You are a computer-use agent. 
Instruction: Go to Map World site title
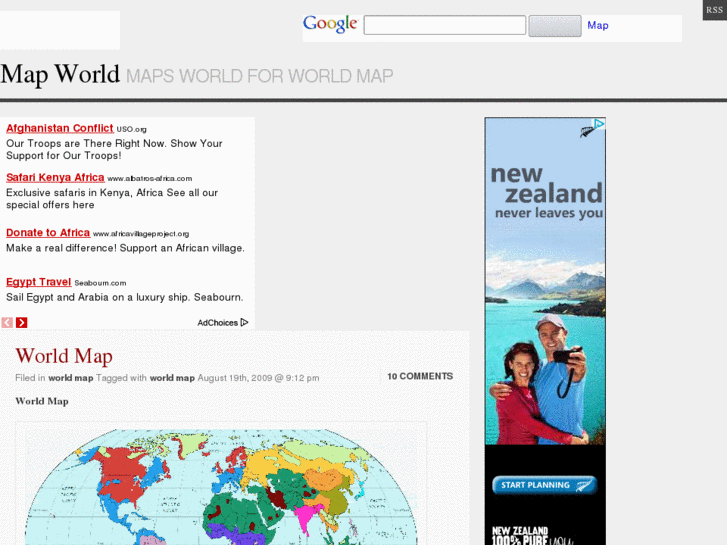60,74
